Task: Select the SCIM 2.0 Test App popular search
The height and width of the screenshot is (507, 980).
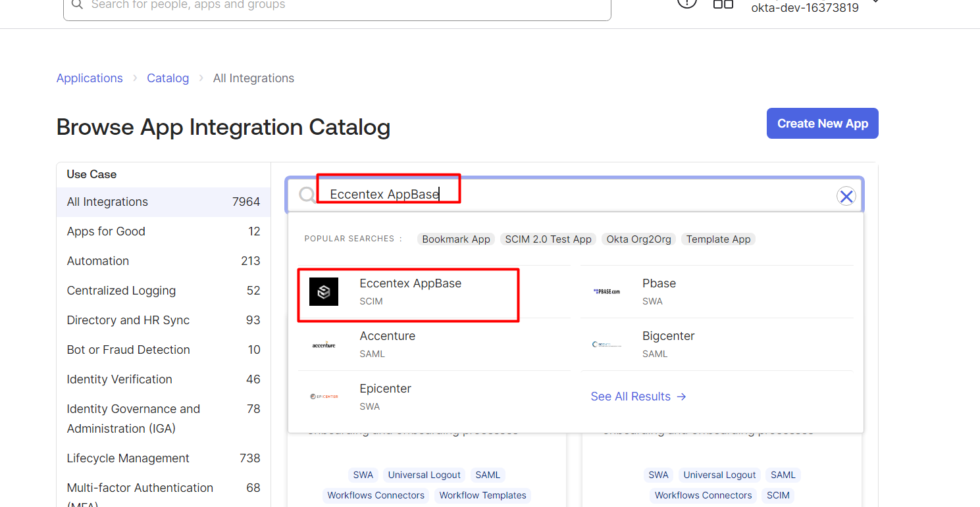Action: coord(548,239)
